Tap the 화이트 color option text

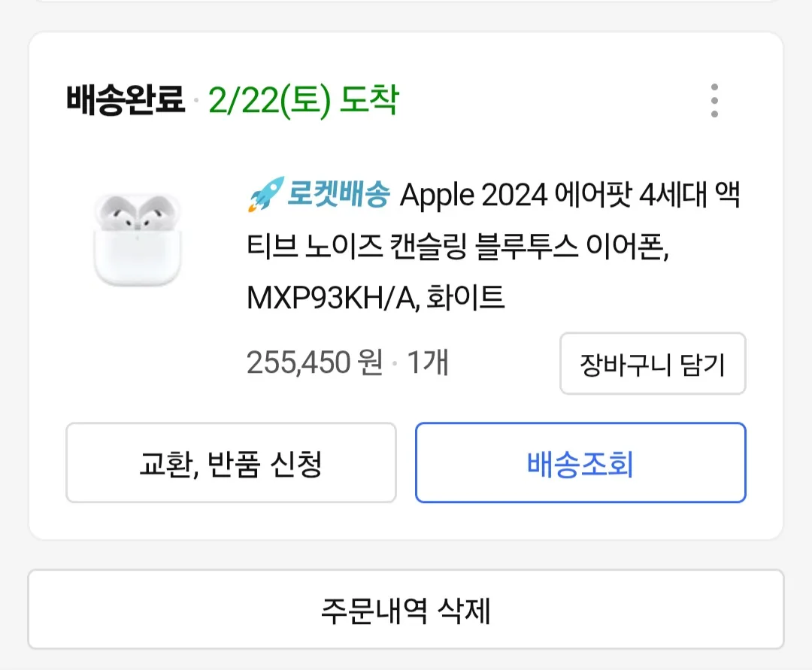[465, 298]
